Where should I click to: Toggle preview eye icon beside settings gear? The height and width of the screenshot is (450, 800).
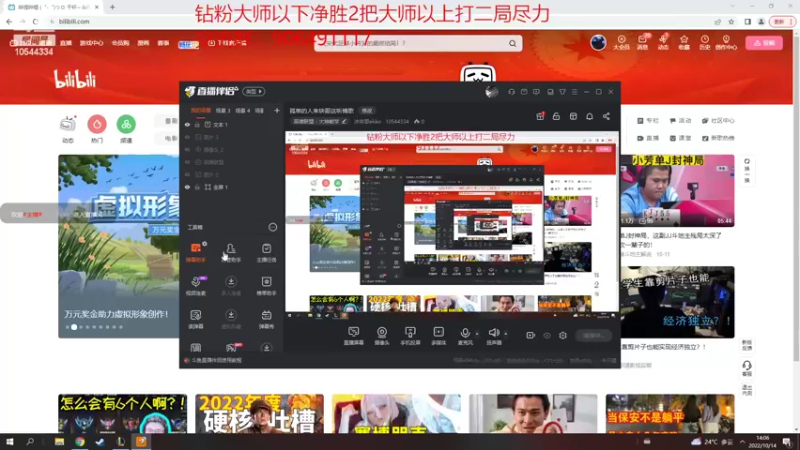[x=547, y=335]
